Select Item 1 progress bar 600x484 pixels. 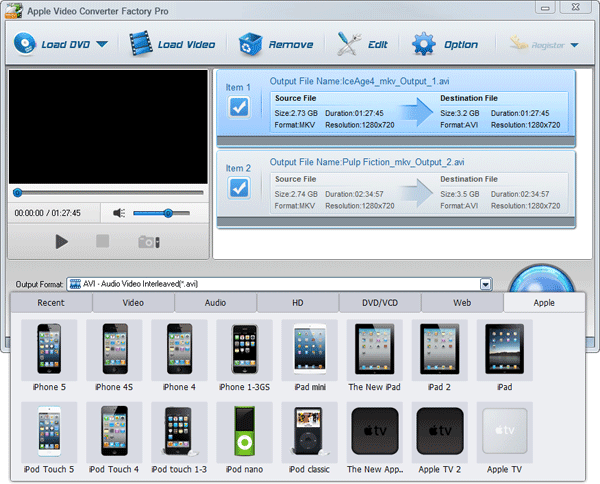(396, 141)
